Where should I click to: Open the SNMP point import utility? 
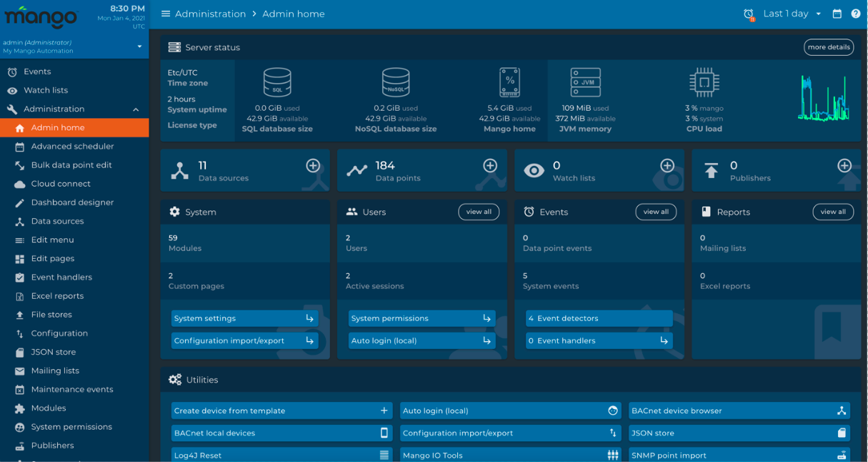point(739,455)
